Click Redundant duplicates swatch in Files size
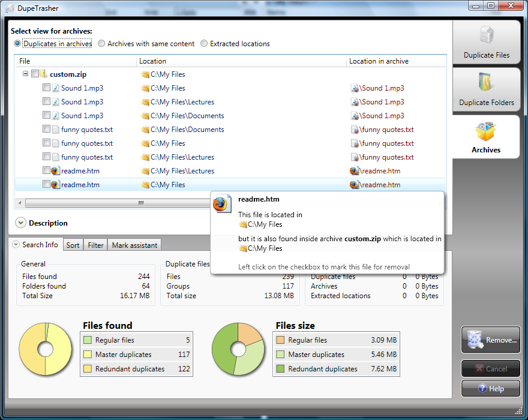 280,369
